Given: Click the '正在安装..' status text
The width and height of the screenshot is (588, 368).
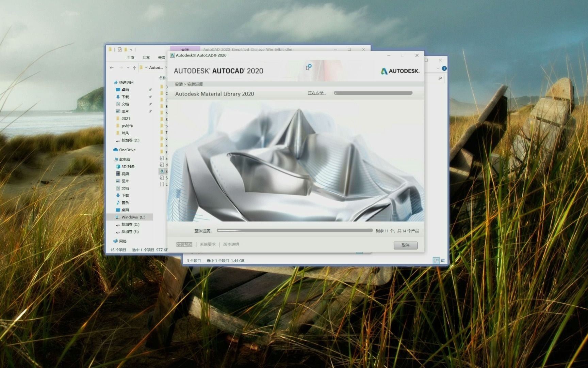Looking at the screenshot, I should (x=317, y=93).
